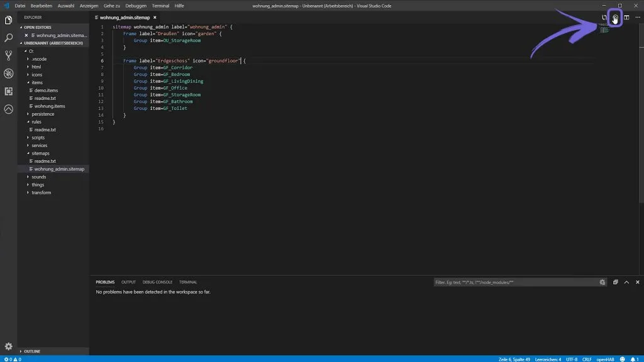644x362 pixels.
Task: Click the openHAB language mode in status bar
Action: tap(606, 359)
